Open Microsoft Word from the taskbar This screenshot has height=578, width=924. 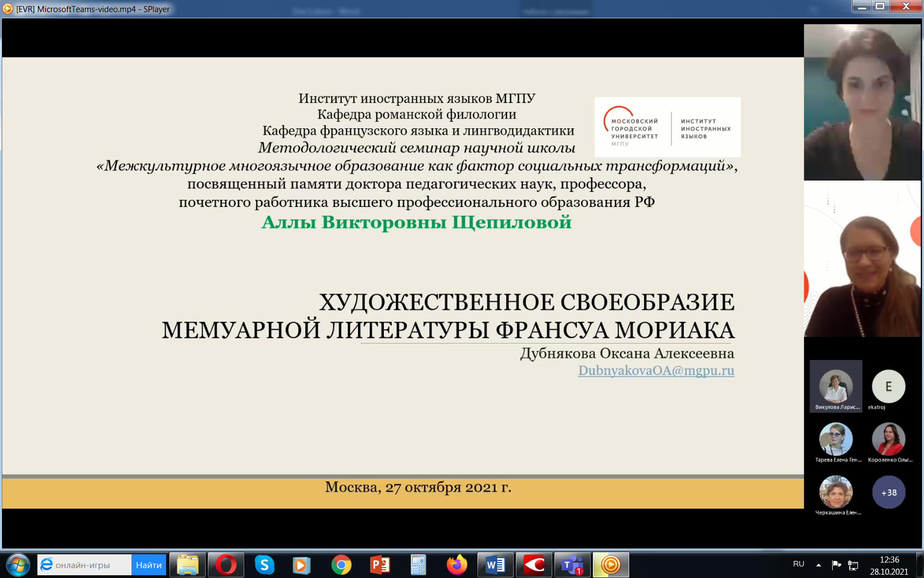click(x=496, y=565)
